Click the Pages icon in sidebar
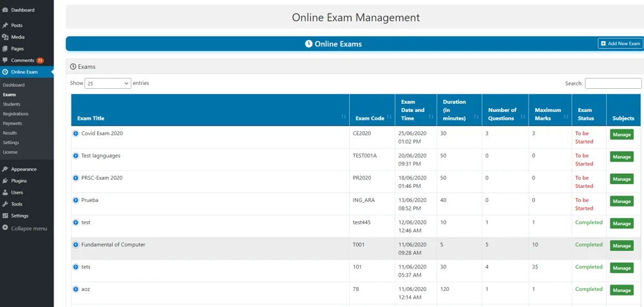The image size is (644, 307). [x=5, y=48]
